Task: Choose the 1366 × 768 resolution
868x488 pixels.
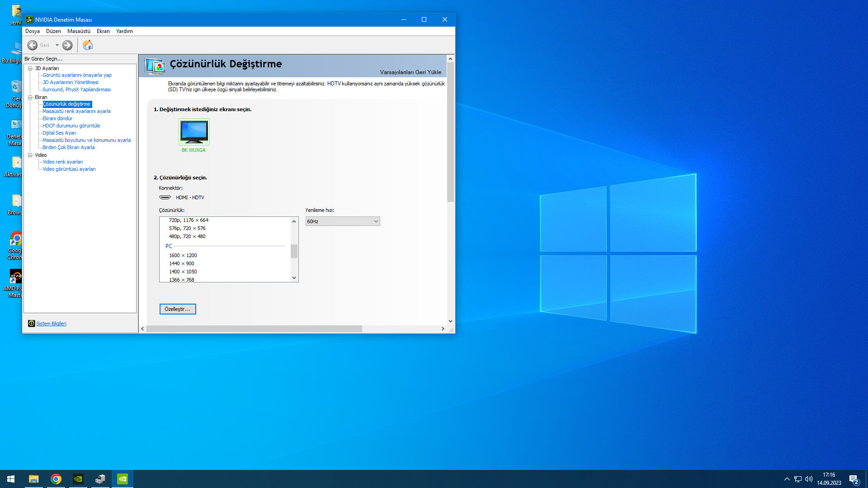Action: coord(182,280)
